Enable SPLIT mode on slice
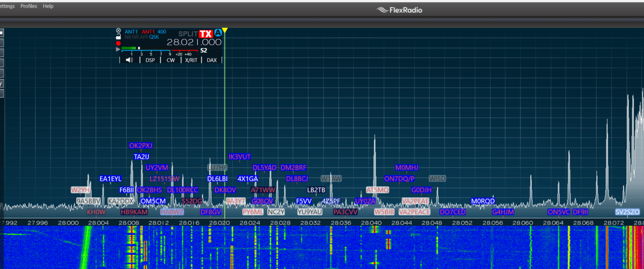Image resolution: width=644 pixels, height=269 pixels. tap(188, 34)
